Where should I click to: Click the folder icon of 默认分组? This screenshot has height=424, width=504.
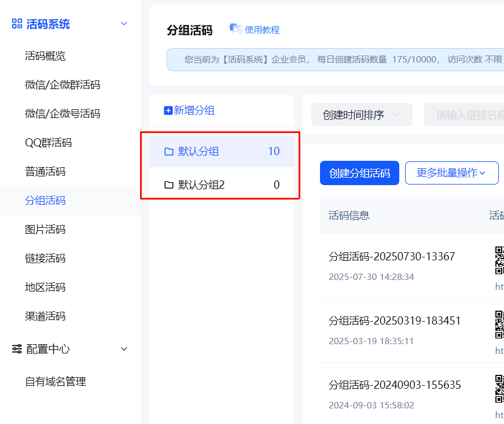point(169,152)
